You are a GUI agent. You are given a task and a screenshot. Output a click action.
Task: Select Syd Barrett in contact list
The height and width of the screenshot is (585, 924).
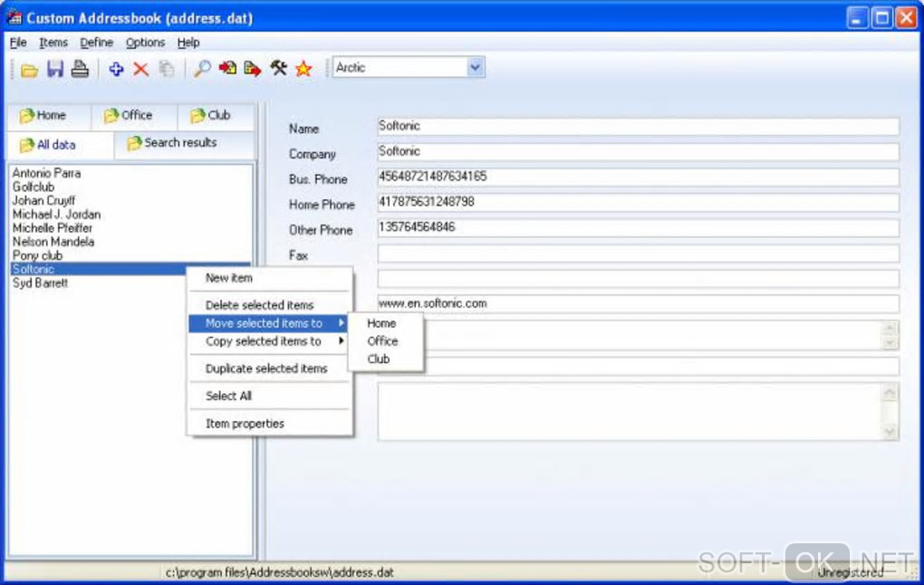coord(40,283)
